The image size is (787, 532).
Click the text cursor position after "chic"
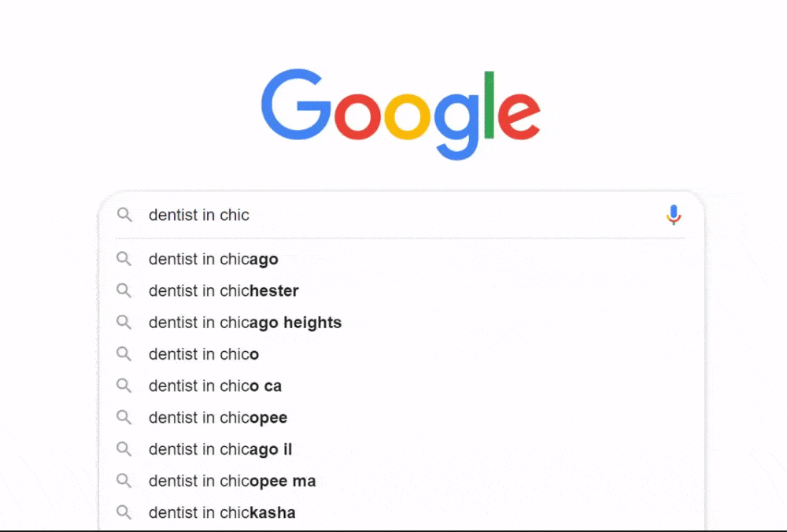coord(249,215)
